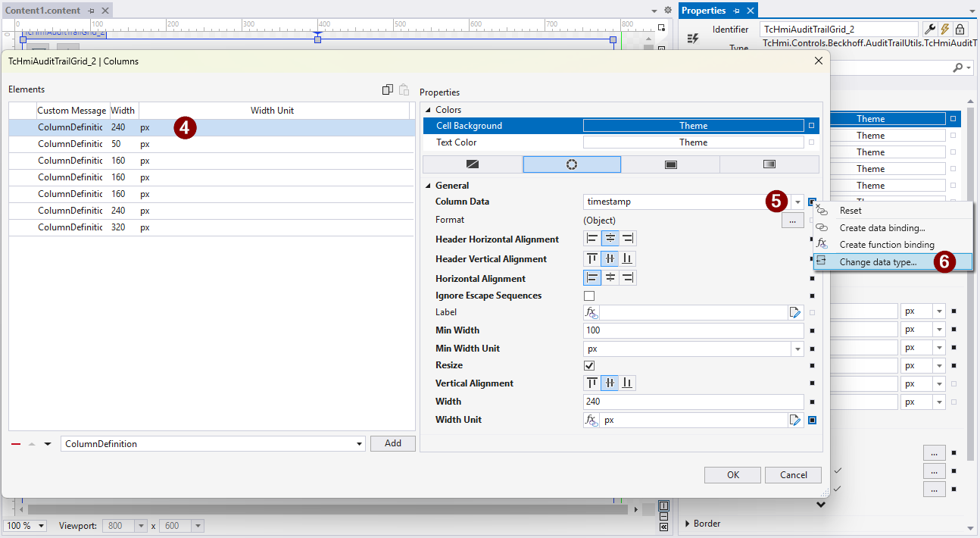Move selected column down with arrow icon
This screenshot has width=980, height=538.
click(48, 444)
